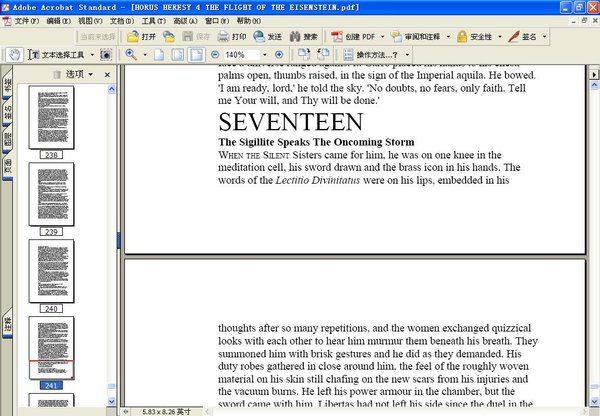Open the zoom percentage 140% dropdown
The height and width of the screenshot is (416, 600).
click(x=263, y=54)
